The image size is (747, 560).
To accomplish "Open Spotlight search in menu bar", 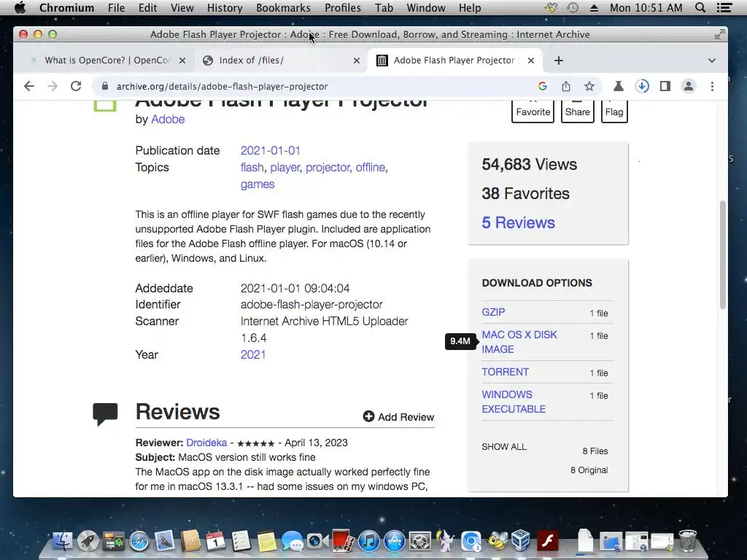I will point(700,7).
